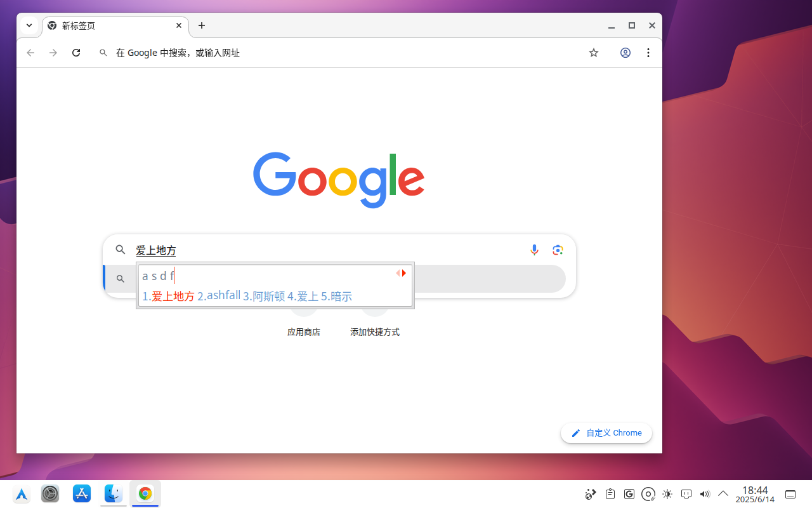Launch the app store icon in the taskbar
Viewport: 812px width, 508px height.
click(82, 493)
